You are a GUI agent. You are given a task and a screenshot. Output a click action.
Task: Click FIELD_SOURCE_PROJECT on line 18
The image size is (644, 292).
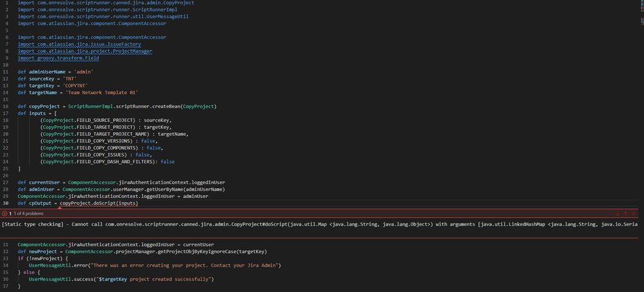coord(104,121)
